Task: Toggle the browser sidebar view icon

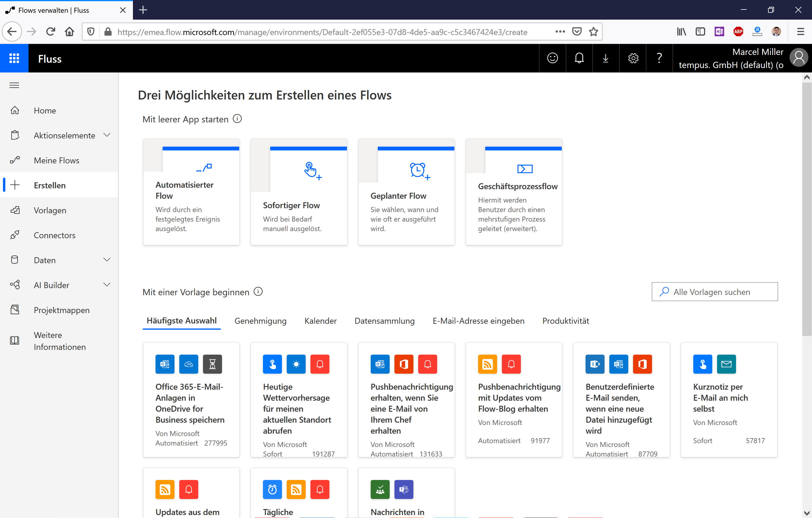Action: click(700, 32)
